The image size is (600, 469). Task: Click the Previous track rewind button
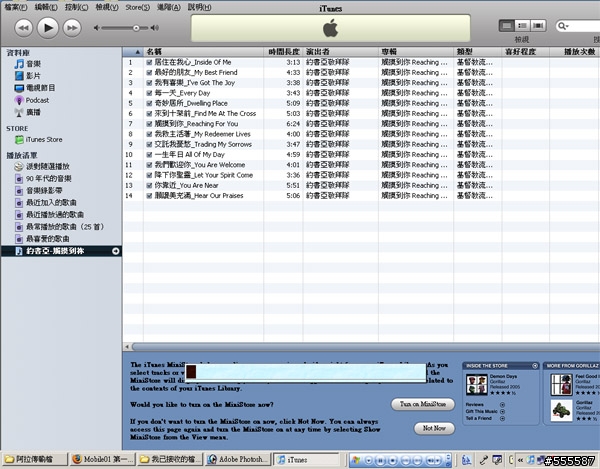24,28
